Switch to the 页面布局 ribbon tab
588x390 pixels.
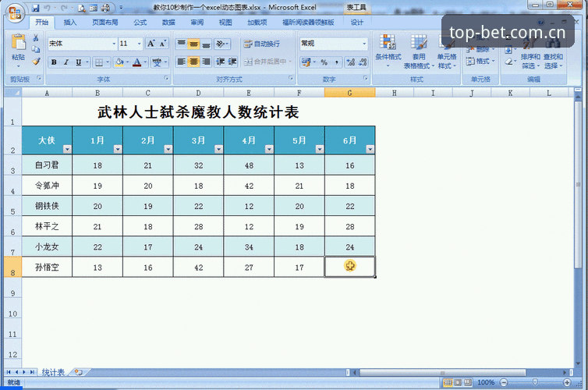pos(105,23)
